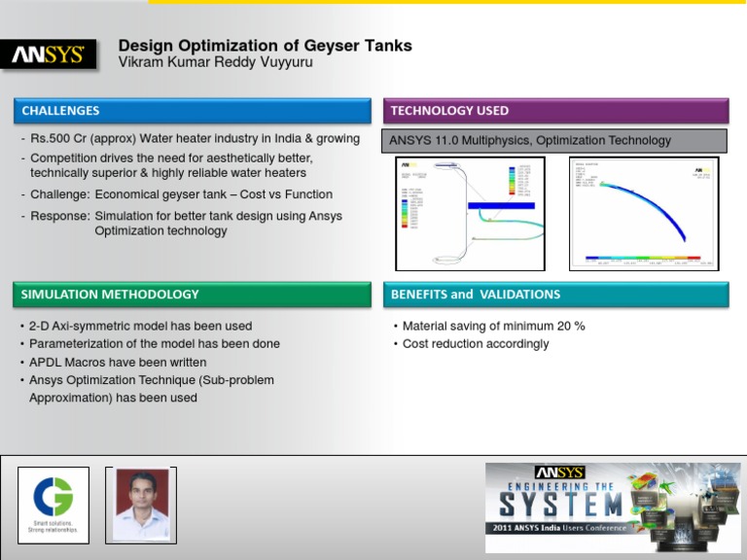
Task: Click the BENEFITS and VALIDATIONS header bar
Action: point(556,295)
